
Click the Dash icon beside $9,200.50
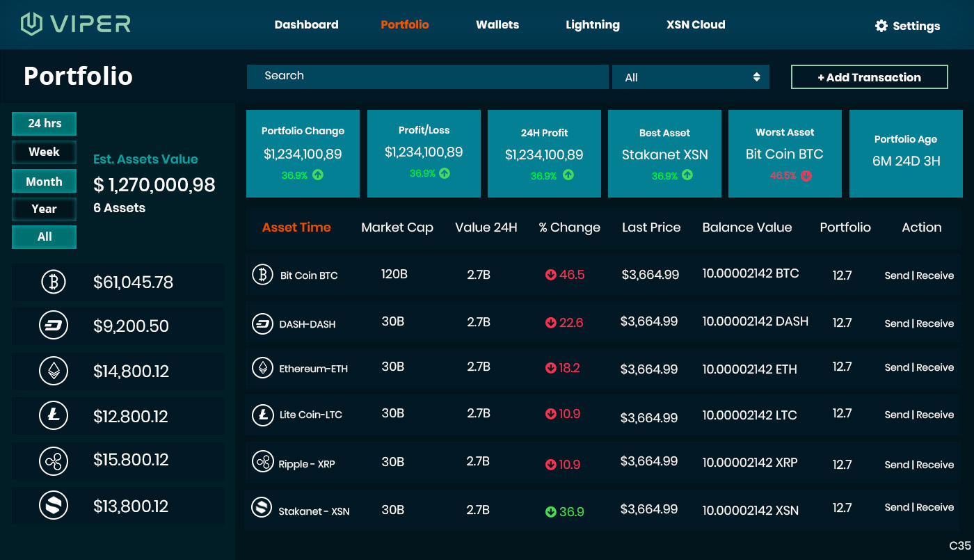point(54,326)
